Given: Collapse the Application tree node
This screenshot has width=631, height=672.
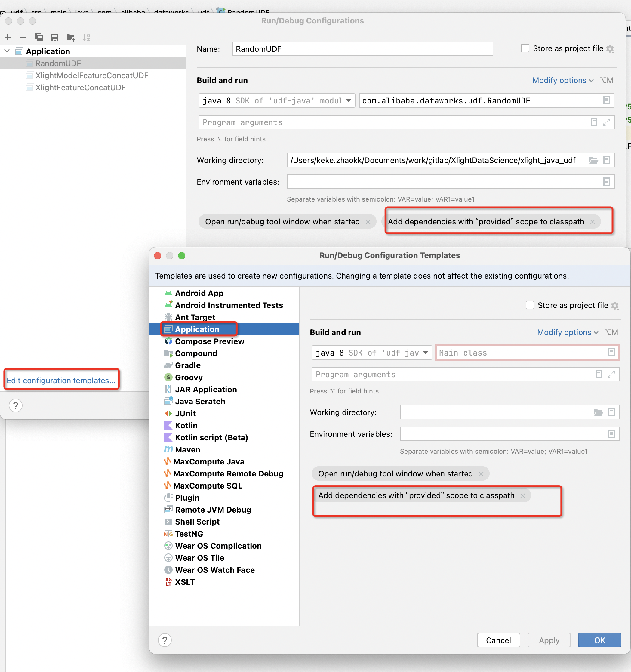Looking at the screenshot, I should click(7, 51).
